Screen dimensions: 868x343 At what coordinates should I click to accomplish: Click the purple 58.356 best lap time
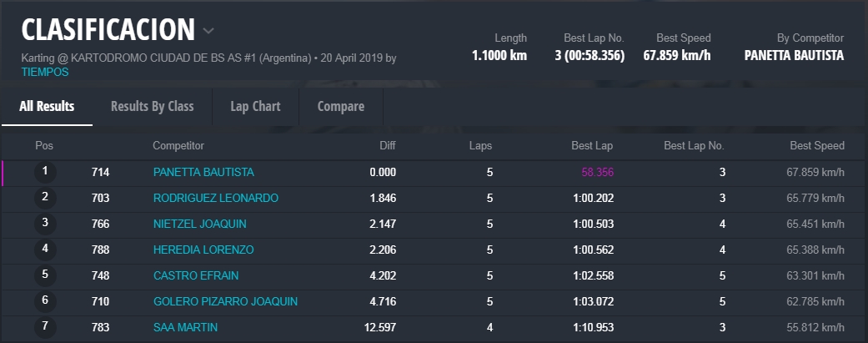(597, 172)
